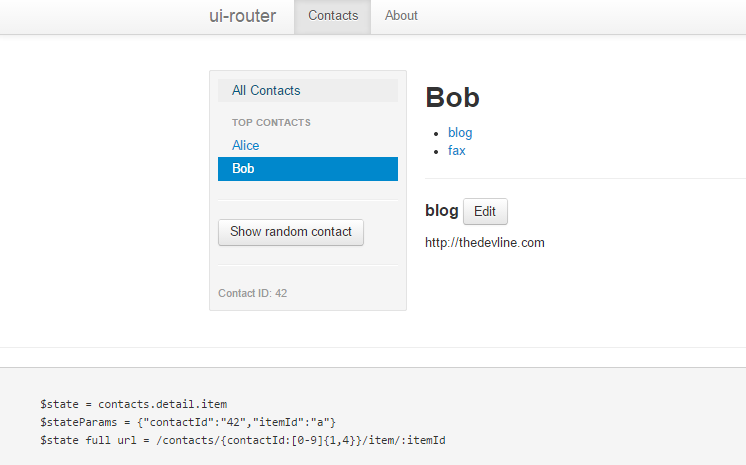This screenshot has width=746, height=465.
Task: Click the $stateParams debug line
Action: (x=188, y=423)
